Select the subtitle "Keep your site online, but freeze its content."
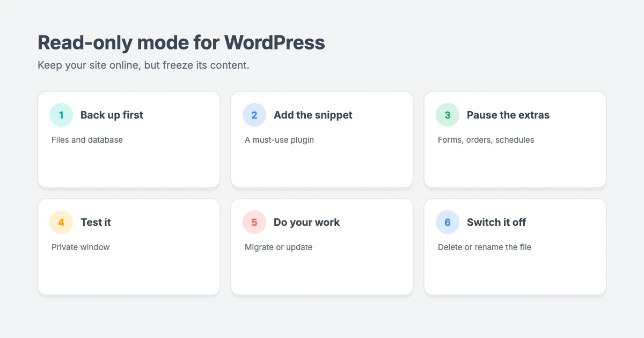The image size is (644, 338). 143,65
